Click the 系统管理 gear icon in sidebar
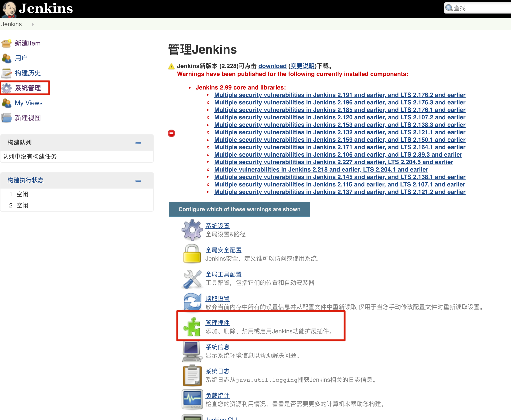Image resolution: width=511 pixels, height=420 pixels. pos(7,88)
